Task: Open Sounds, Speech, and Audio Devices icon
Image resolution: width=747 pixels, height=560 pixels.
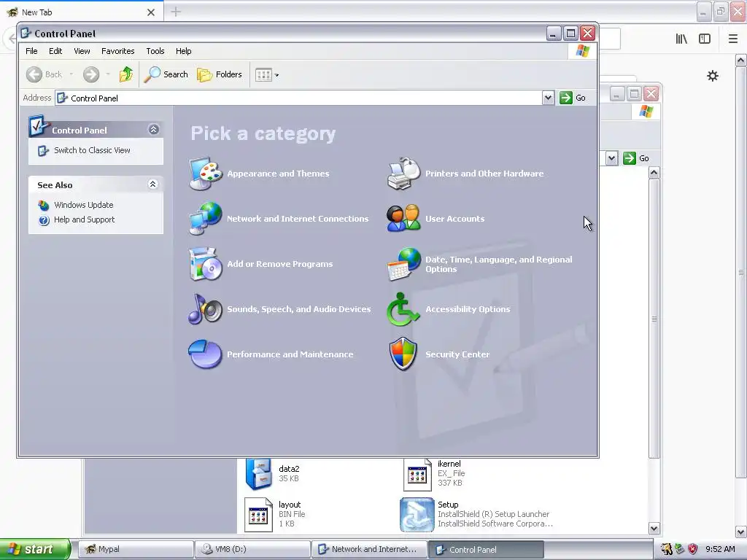Action: 205,309
